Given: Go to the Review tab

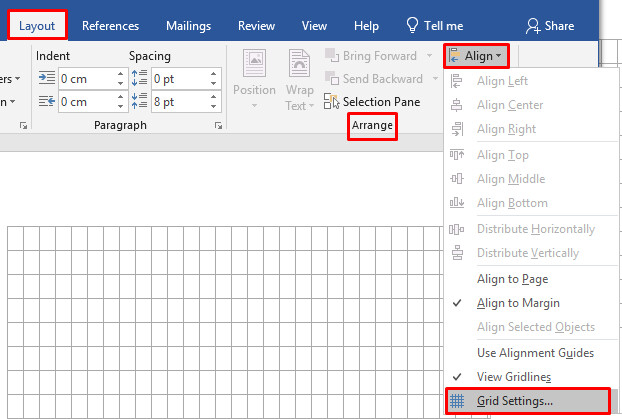Looking at the screenshot, I should point(256,26).
